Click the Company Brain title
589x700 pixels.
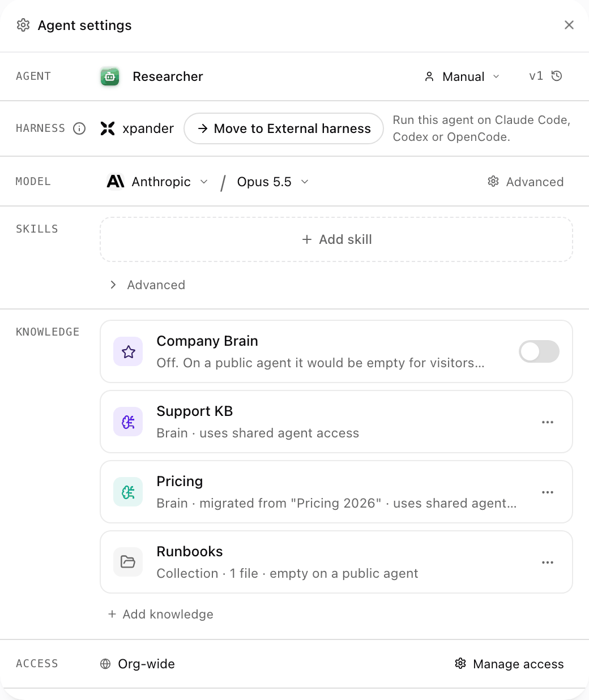point(207,341)
